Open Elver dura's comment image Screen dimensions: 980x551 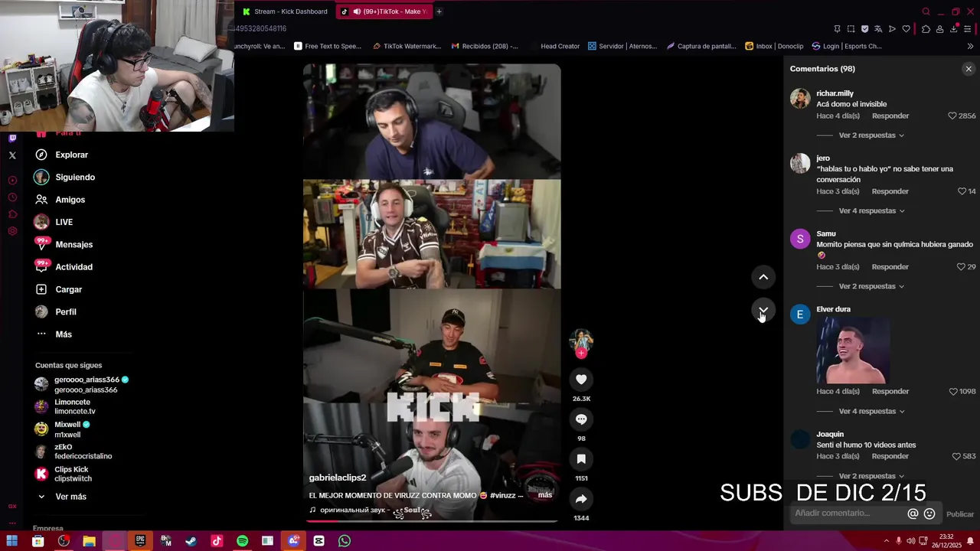click(x=852, y=350)
